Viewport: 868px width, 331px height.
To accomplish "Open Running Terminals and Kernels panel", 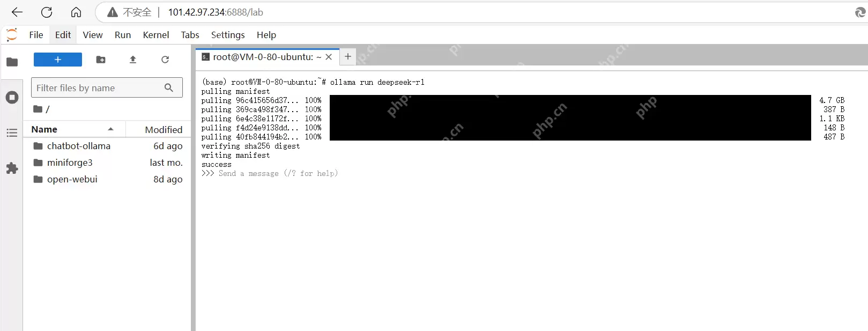I will 12,97.
